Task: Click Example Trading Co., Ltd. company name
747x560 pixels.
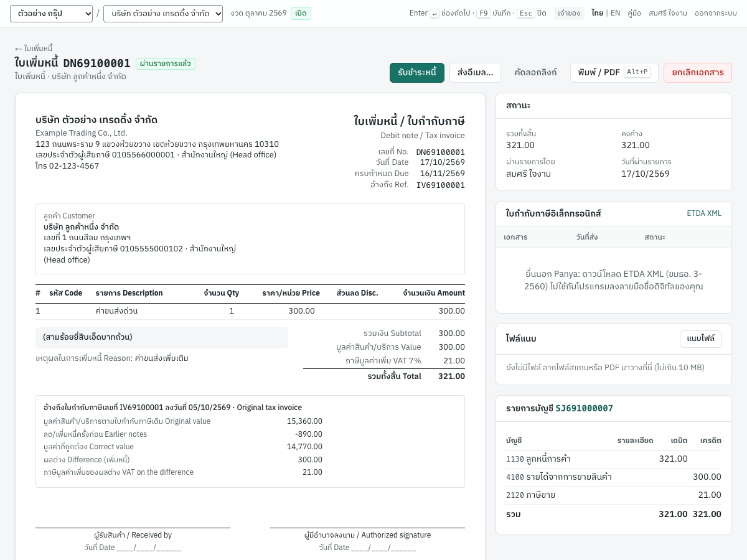Action: pyautogui.click(x=81, y=133)
